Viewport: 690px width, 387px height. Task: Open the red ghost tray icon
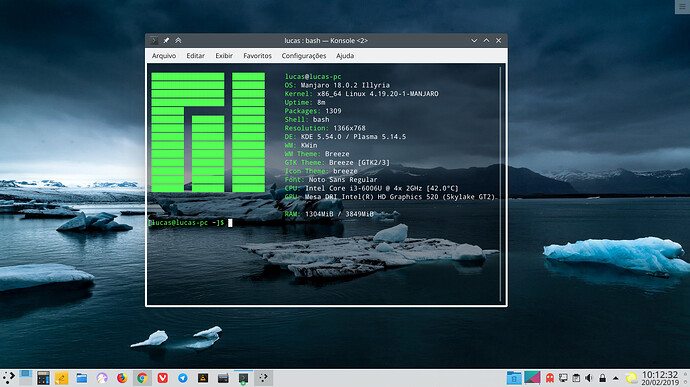point(550,378)
